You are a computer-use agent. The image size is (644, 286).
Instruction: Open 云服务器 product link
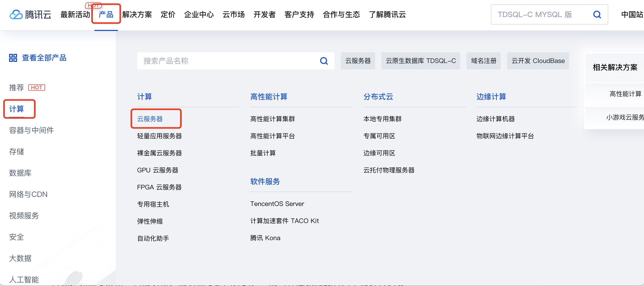click(x=150, y=119)
